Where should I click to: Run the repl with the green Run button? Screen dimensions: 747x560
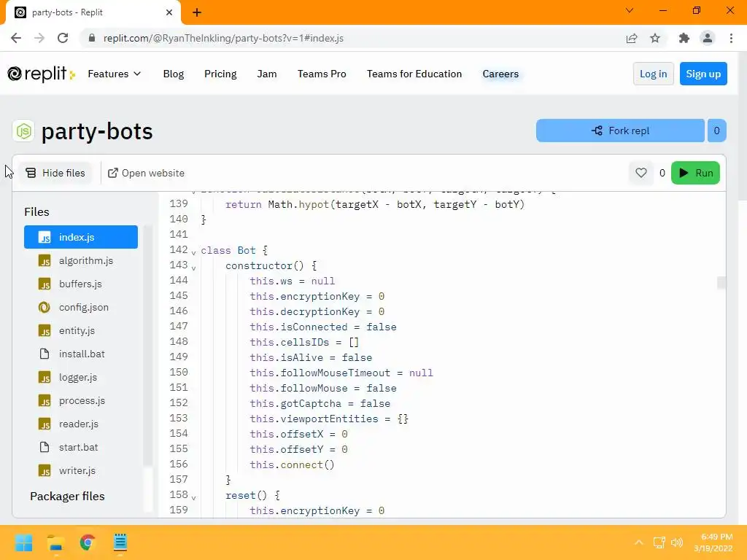click(x=695, y=173)
